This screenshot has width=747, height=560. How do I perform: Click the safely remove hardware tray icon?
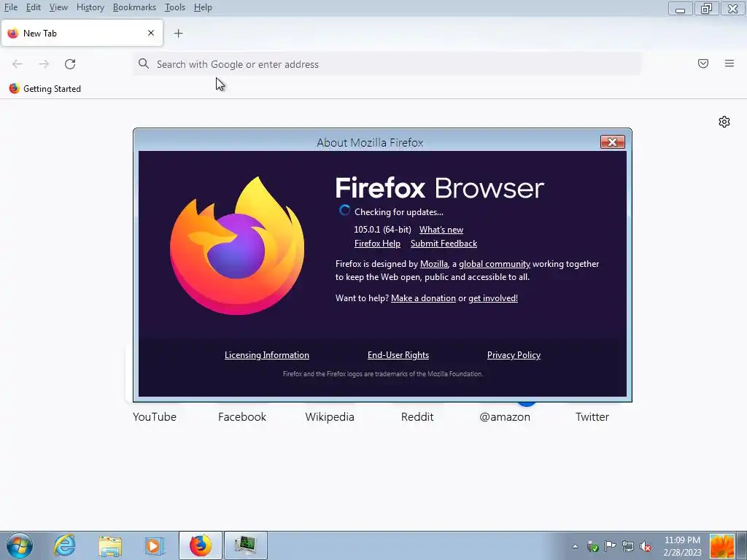tap(592, 546)
